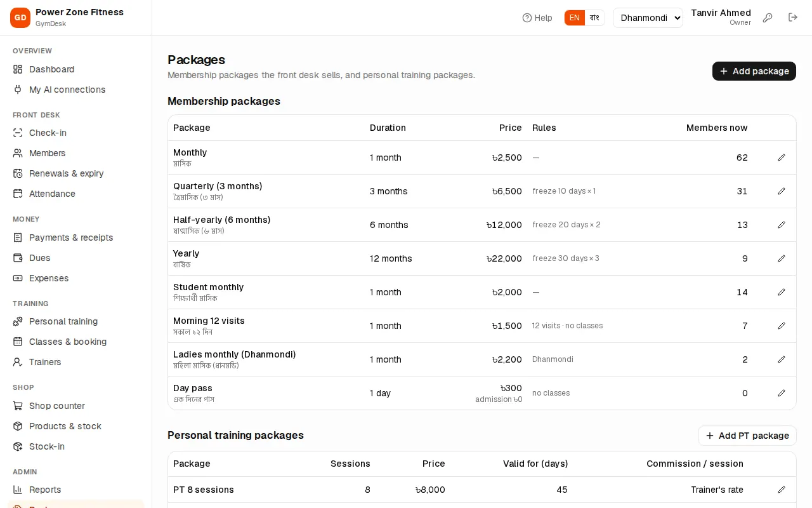
Task: Open the Expenses page
Action: [76, 278]
